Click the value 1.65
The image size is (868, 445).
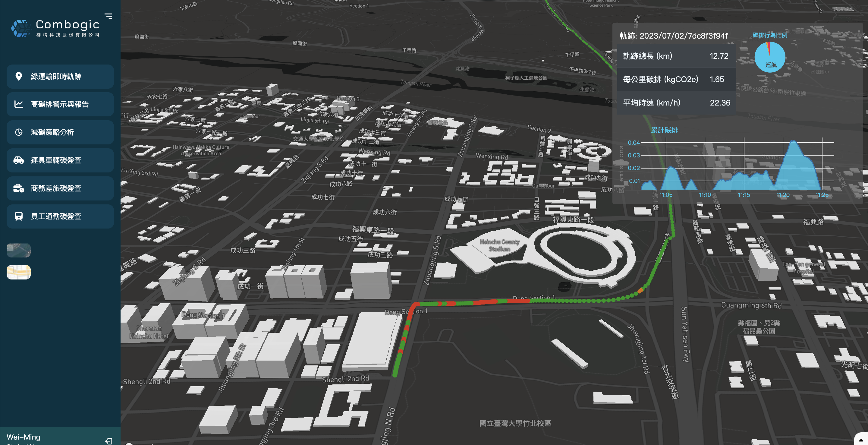[x=717, y=79]
